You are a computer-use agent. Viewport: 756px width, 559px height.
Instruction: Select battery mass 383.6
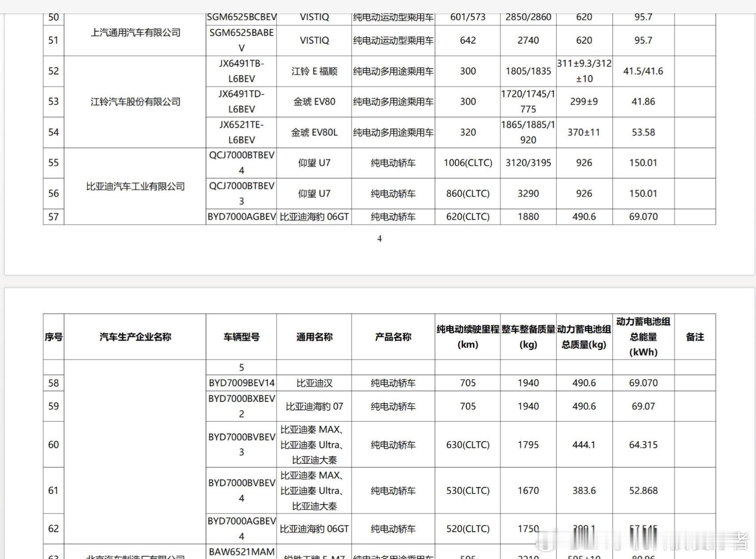tap(584, 490)
